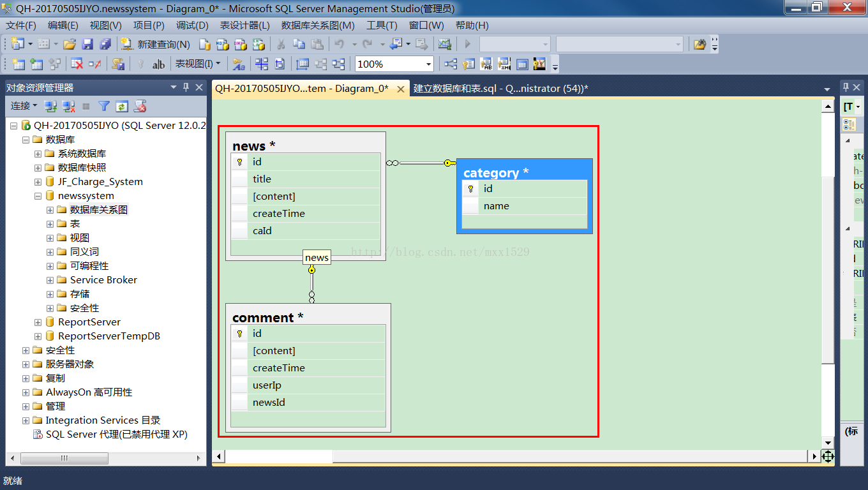Click the Save All icon
Image resolution: width=868 pixels, height=490 pixels.
pos(105,44)
